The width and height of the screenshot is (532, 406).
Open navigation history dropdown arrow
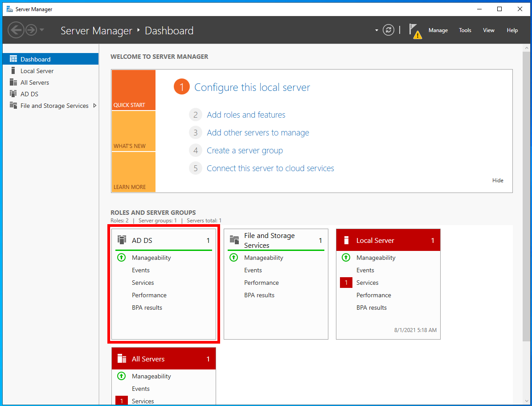(x=42, y=30)
